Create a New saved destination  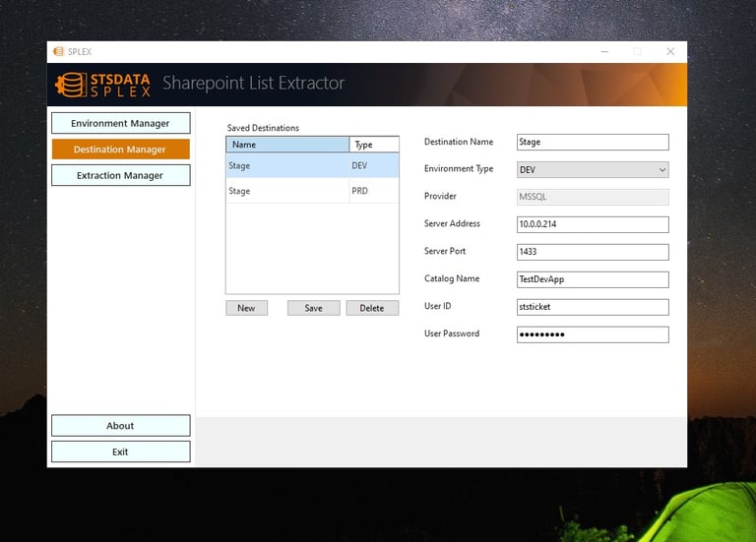click(246, 308)
